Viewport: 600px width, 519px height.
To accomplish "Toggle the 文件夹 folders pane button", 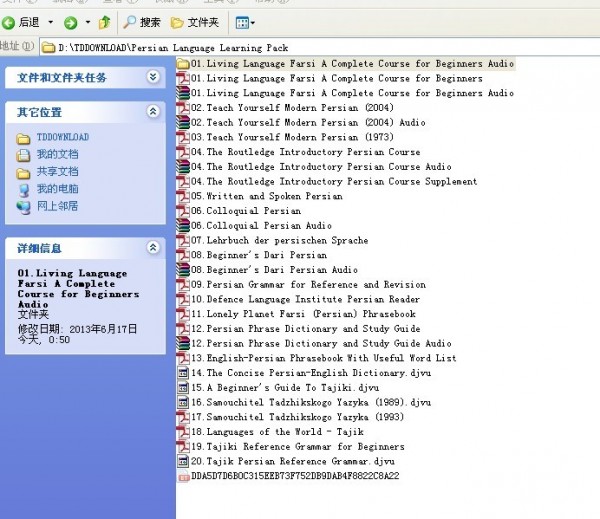I will click(195, 23).
